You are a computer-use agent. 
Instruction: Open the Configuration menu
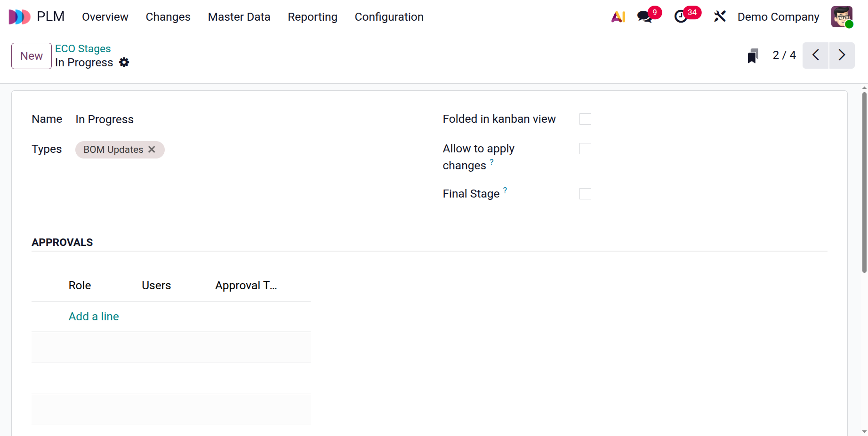[389, 16]
